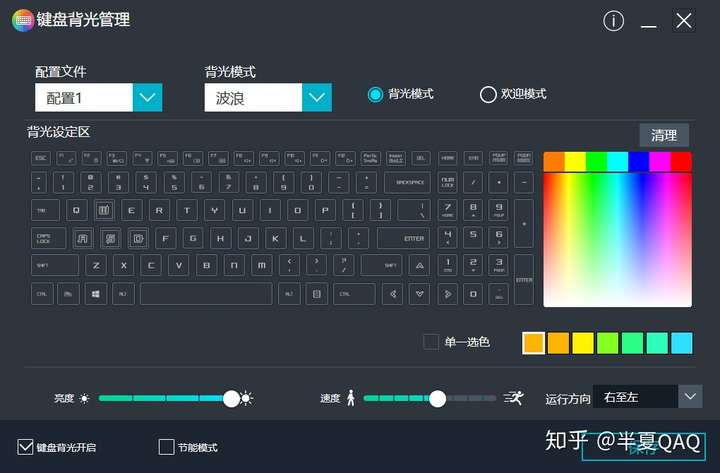Viewport: 720px width, 473px height.
Task: Expand the 背光模式 波浪 dropdown
Action: [x=317, y=97]
